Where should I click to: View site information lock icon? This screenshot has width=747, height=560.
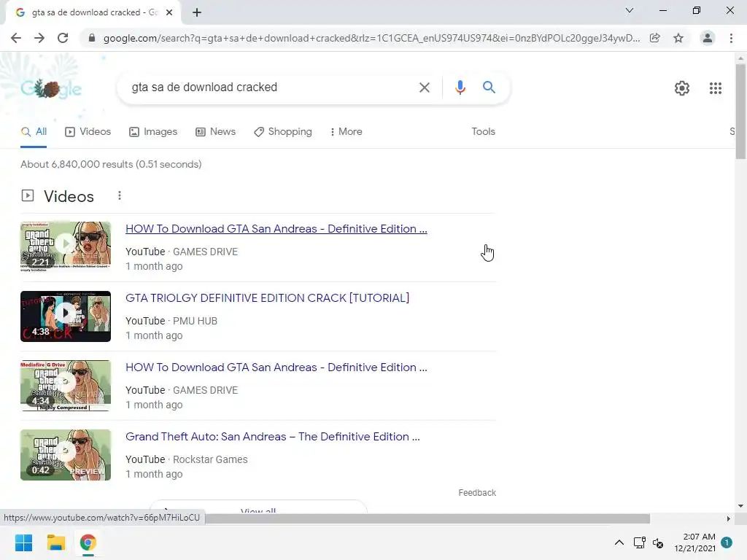tap(92, 38)
